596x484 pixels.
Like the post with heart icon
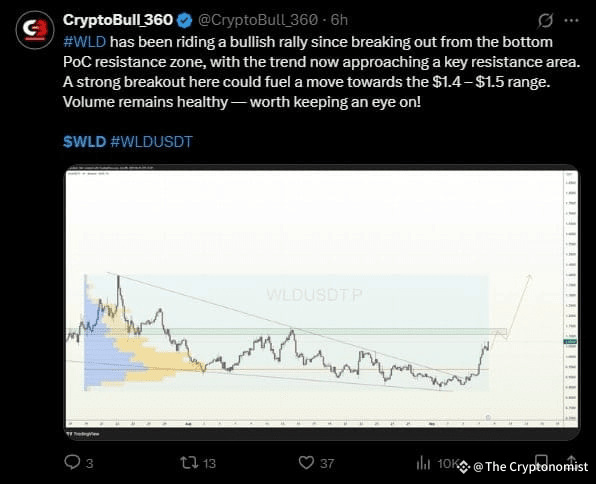coord(306,463)
